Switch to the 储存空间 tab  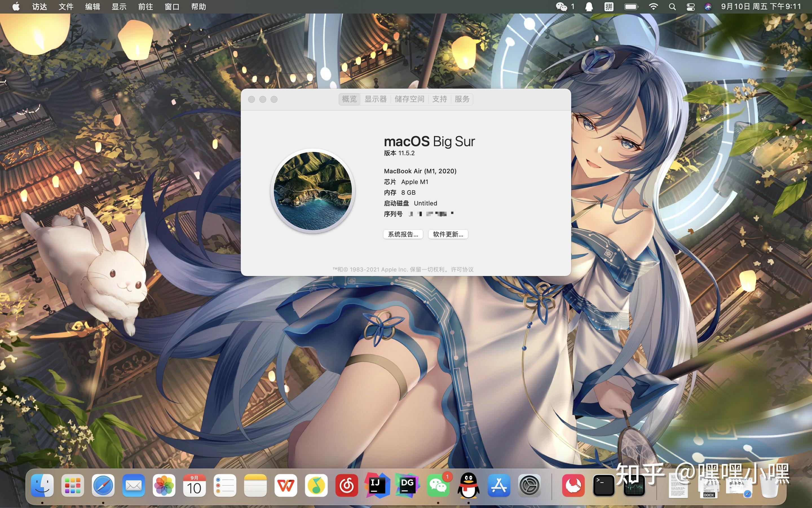tap(409, 99)
